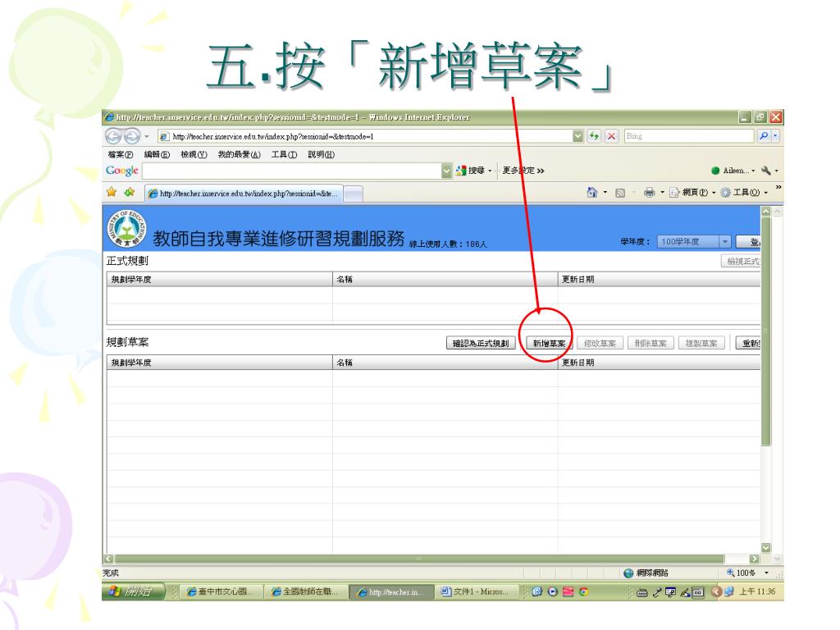Screen dimensions: 840x630
Task: Open a new blank browser tab
Action: click(x=353, y=194)
